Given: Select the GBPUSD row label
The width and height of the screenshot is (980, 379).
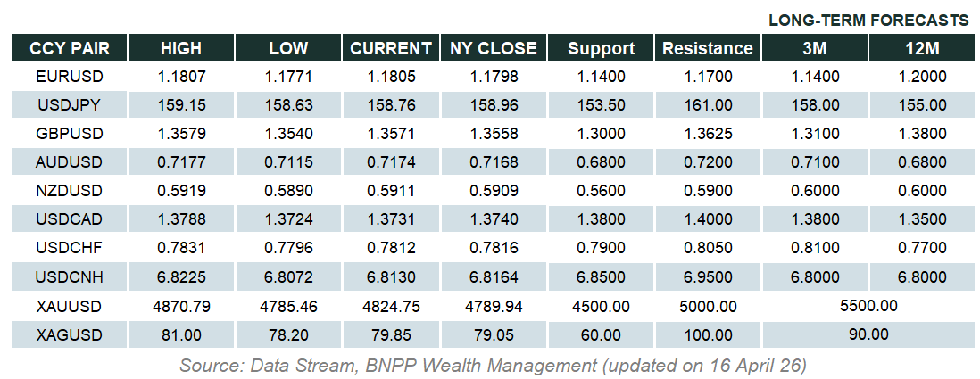Looking at the screenshot, I should [x=69, y=134].
